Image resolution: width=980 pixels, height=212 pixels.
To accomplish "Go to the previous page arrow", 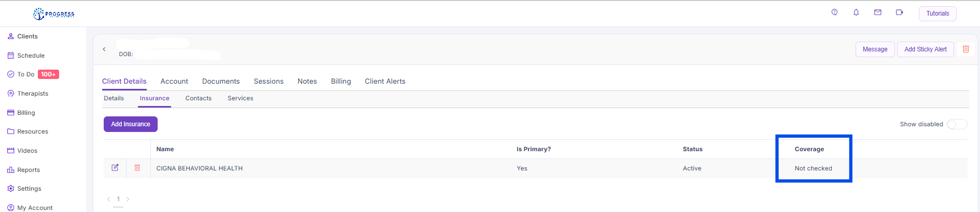I will click(x=108, y=199).
